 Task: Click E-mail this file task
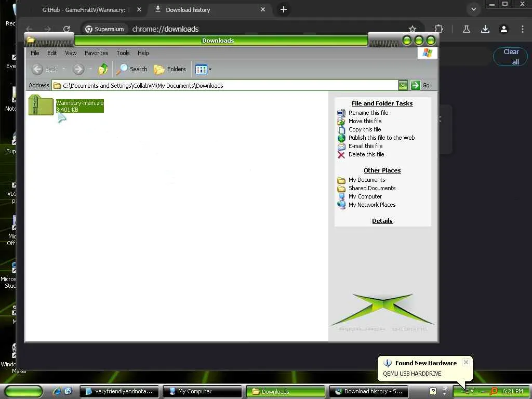click(365, 146)
